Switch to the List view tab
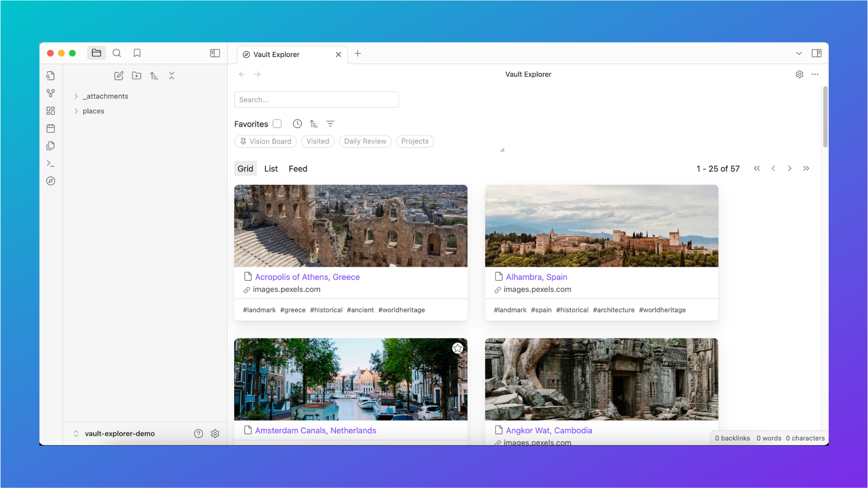The width and height of the screenshot is (868, 488). pyautogui.click(x=271, y=169)
